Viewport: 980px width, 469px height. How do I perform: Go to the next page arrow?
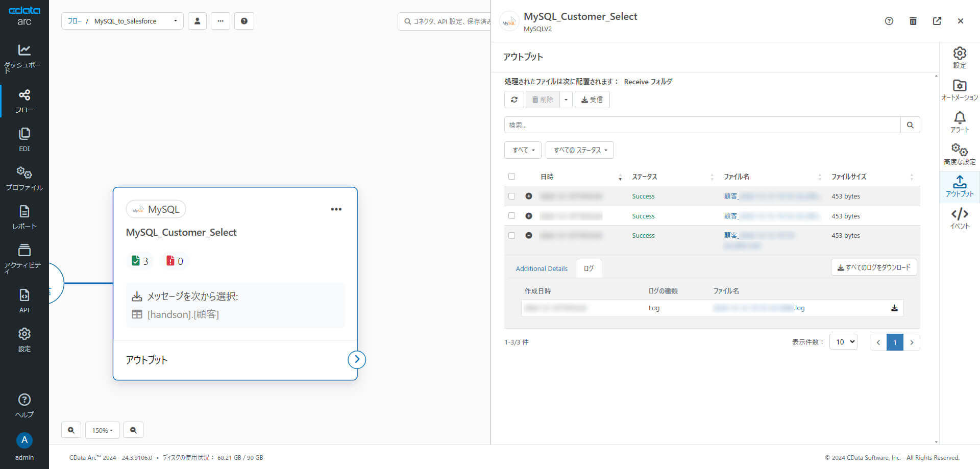(x=912, y=342)
